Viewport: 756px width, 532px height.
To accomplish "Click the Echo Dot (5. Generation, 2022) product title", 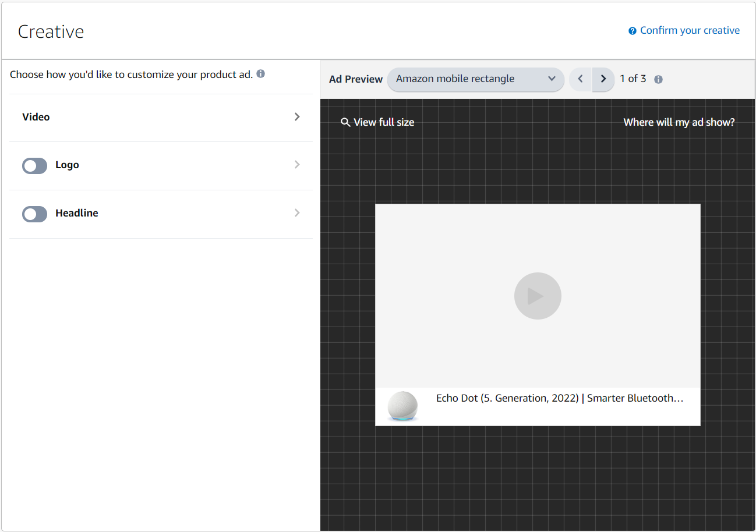I will pyautogui.click(x=560, y=398).
